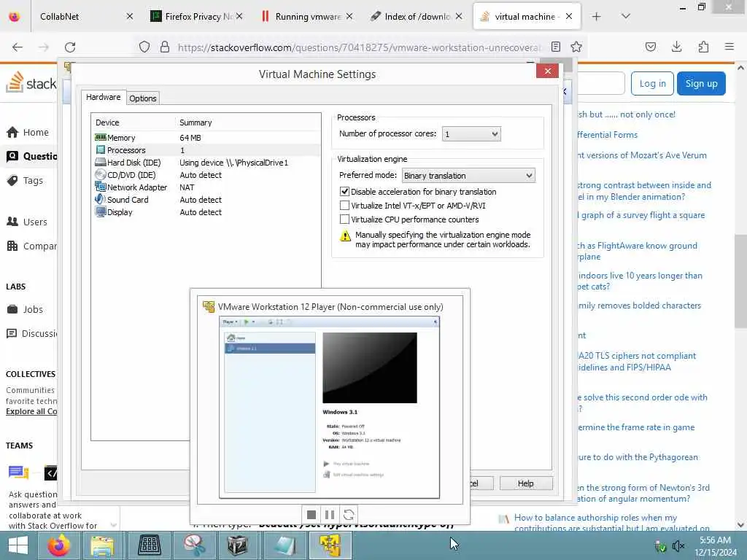Select the Sound Card device

206,200
